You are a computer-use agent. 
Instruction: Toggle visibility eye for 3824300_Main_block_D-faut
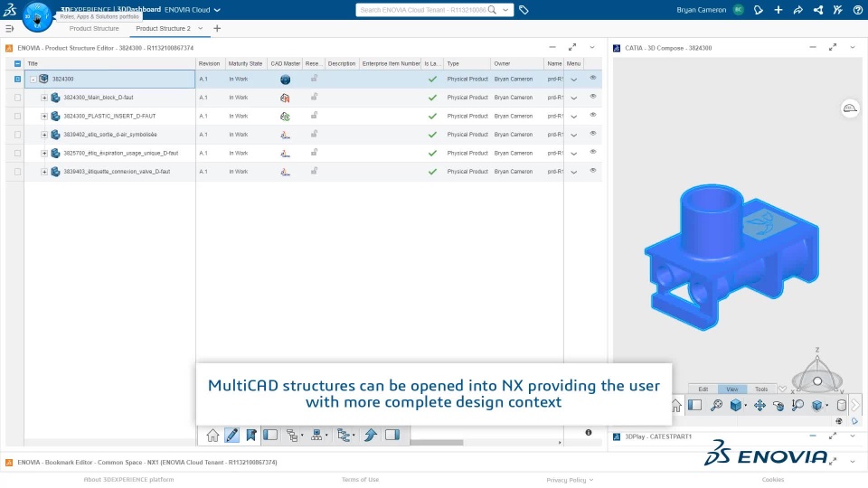tap(593, 97)
